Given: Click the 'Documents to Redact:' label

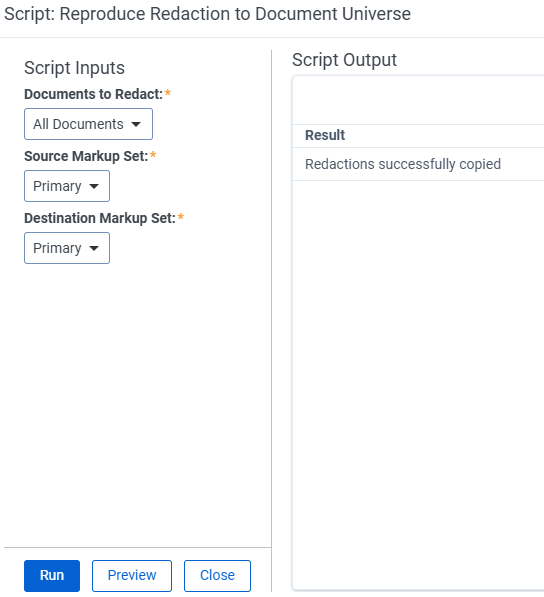Looking at the screenshot, I should tap(93, 94).
